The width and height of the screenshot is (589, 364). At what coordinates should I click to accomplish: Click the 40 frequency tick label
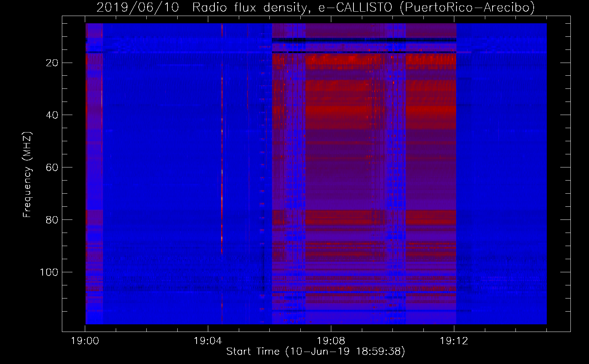(x=52, y=115)
